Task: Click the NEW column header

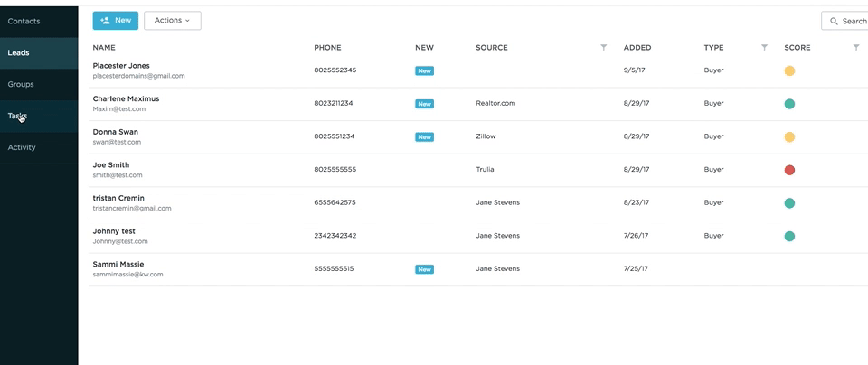Action: 425,48
